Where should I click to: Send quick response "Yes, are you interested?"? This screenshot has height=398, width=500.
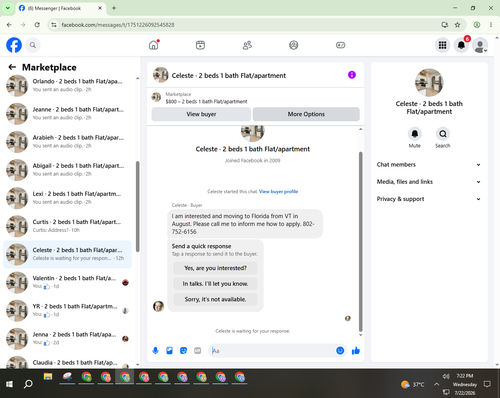215,268
